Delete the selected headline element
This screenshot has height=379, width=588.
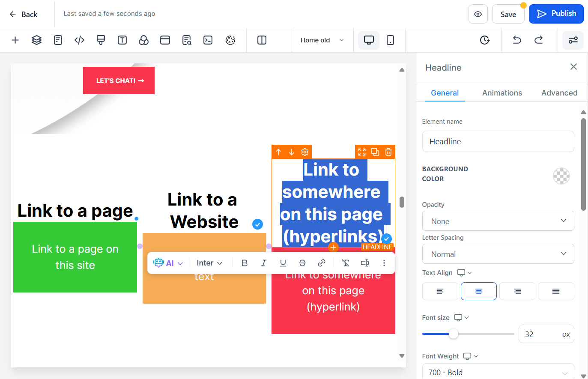[388, 152]
